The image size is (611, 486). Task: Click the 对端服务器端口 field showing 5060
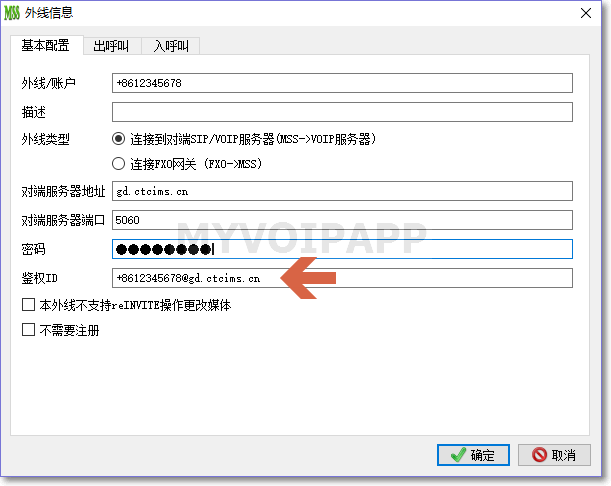tap(341, 219)
